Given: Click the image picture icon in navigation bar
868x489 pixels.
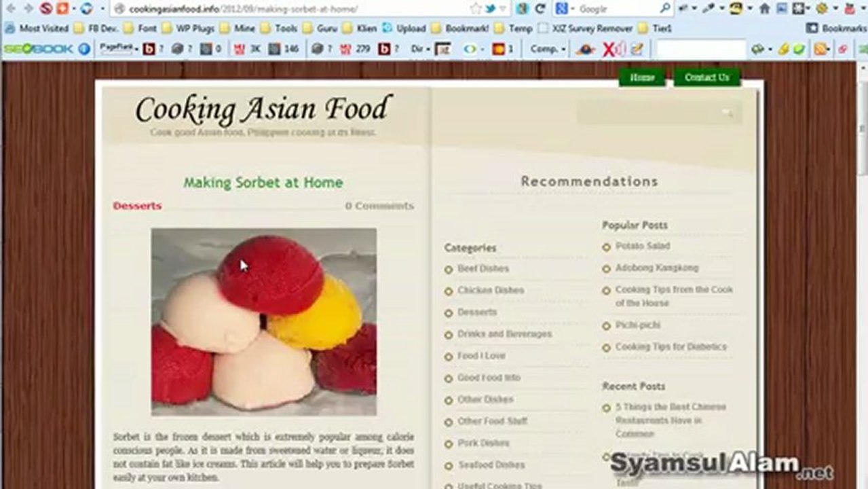Looking at the screenshot, I should 782,9.
